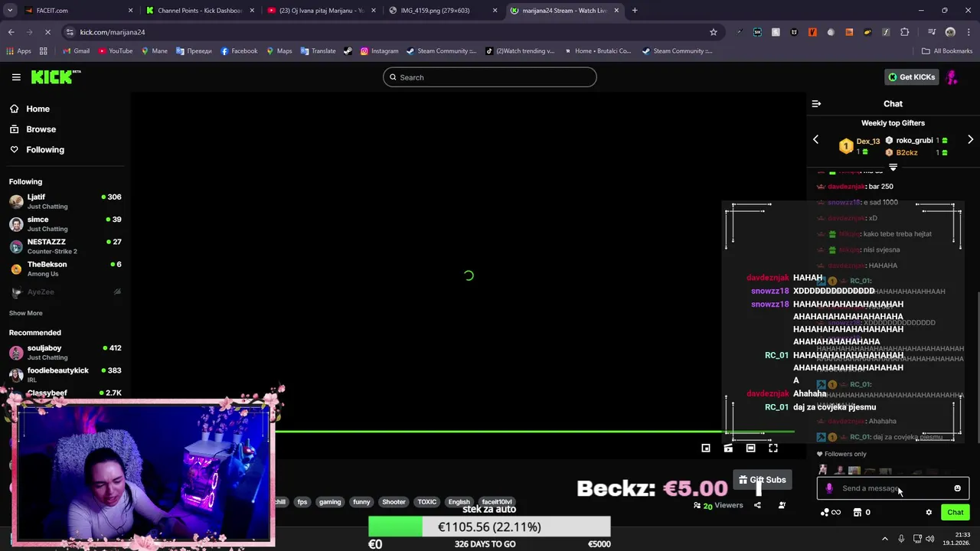
Task: Bookmark this page with star icon
Action: click(x=714, y=32)
